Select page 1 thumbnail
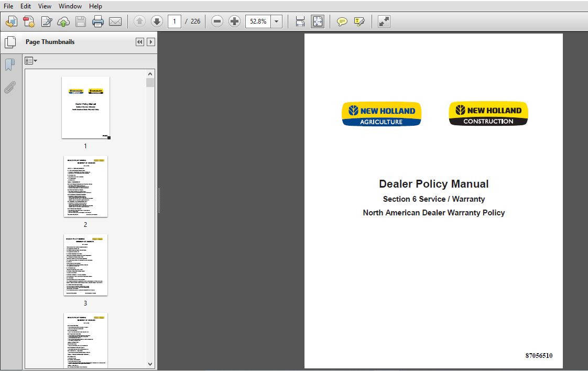588x371 pixels. [85, 107]
